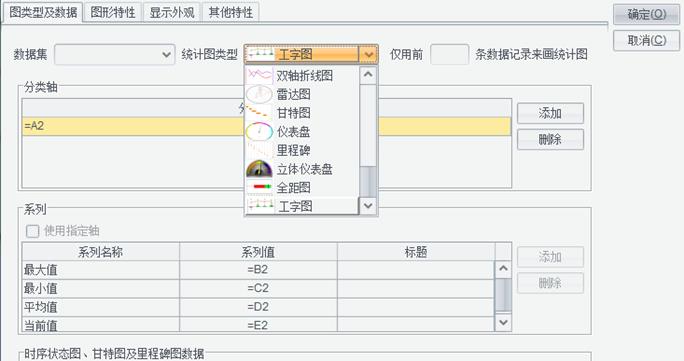684x361 pixels.
Task: Select the =A2 category axis row
Action: [267, 126]
